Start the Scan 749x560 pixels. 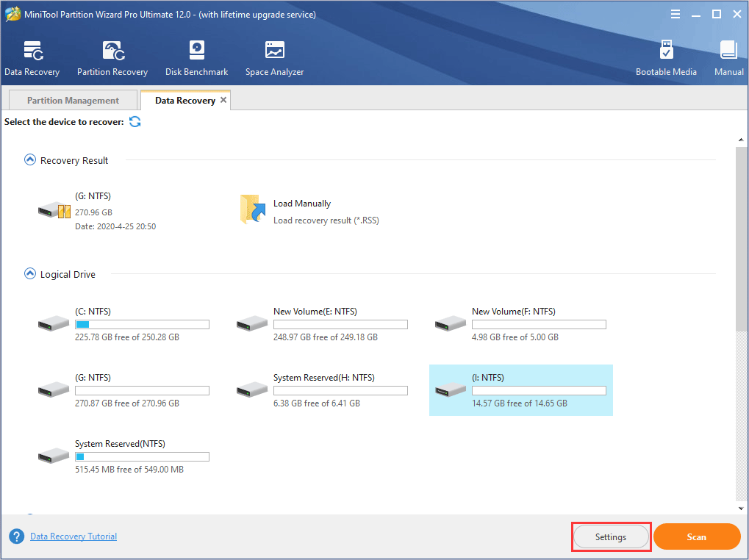pos(697,537)
